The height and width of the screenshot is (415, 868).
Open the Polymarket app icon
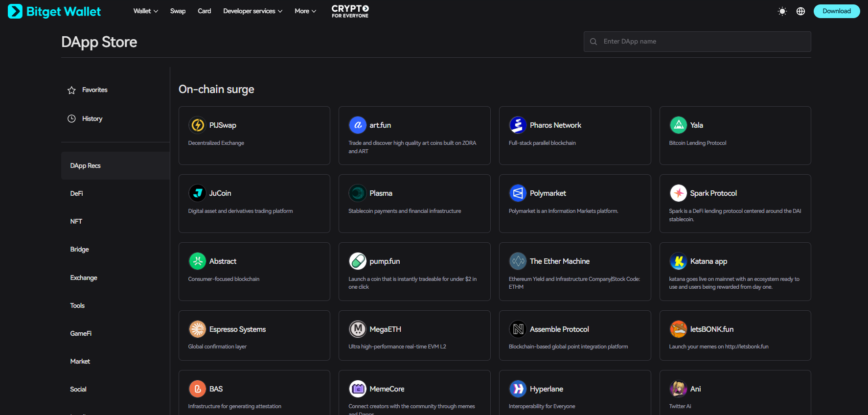(518, 193)
